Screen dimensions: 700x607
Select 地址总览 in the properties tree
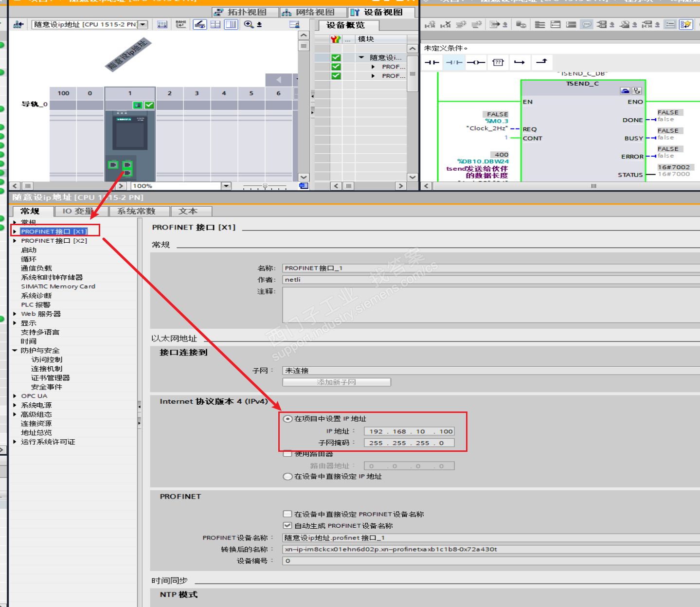click(36, 432)
